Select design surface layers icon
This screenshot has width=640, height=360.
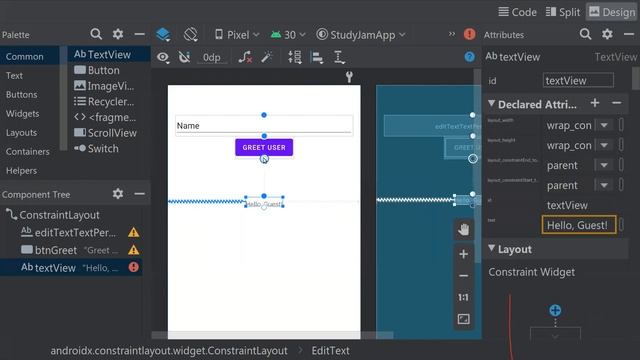tap(163, 35)
